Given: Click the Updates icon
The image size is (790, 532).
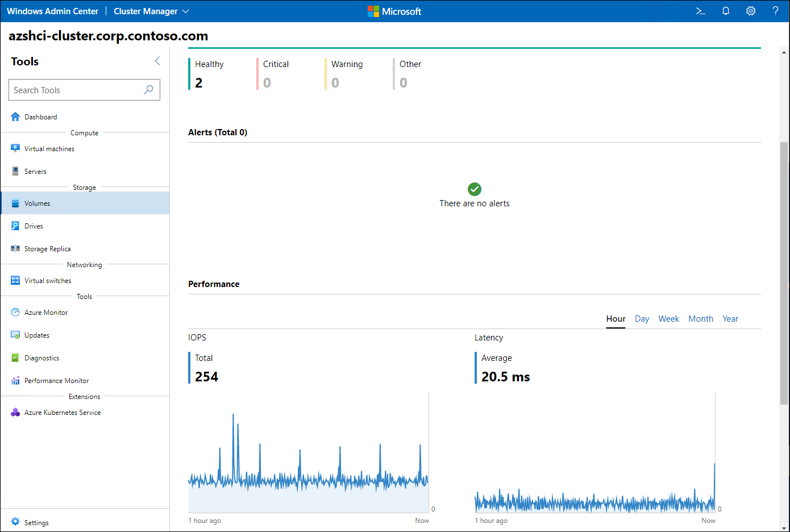Looking at the screenshot, I should tap(15, 335).
